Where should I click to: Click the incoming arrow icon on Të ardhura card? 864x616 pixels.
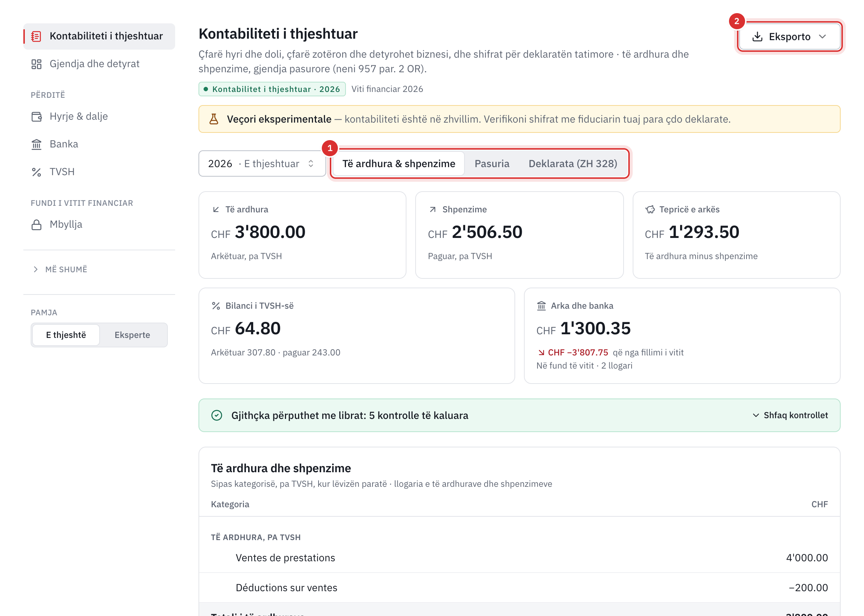tap(216, 209)
